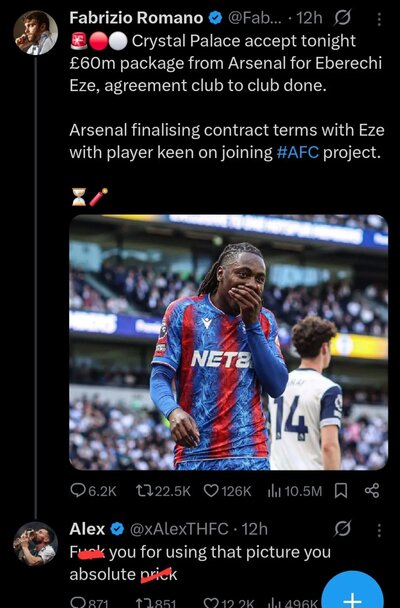This screenshot has width=400, height=608.
Task: Retweet Fabrizio Romano's Eze post
Action: coord(163,491)
